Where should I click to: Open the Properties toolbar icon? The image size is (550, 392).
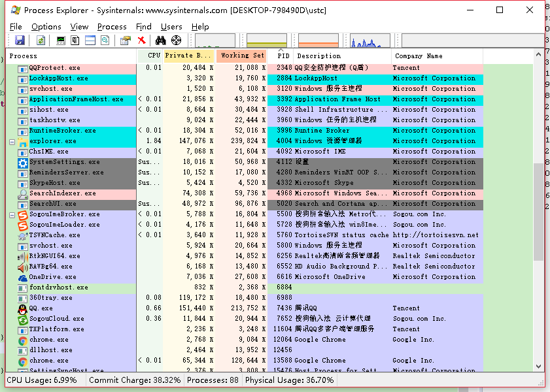tap(125, 41)
